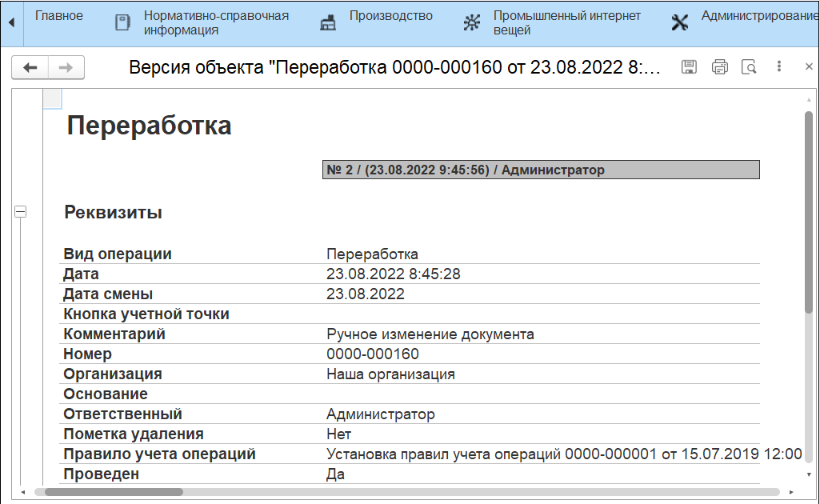
Task: Click the horizontal scrollbar thumb
Action: (x=110, y=492)
